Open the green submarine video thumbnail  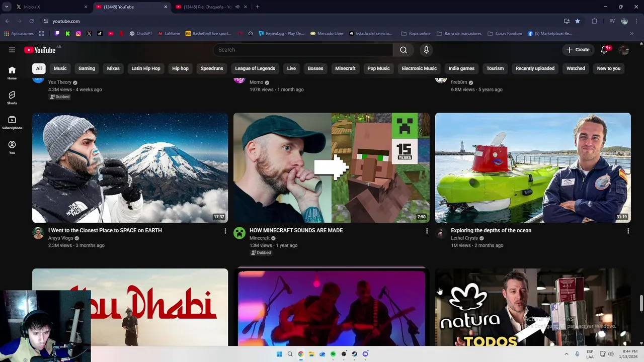(x=533, y=167)
